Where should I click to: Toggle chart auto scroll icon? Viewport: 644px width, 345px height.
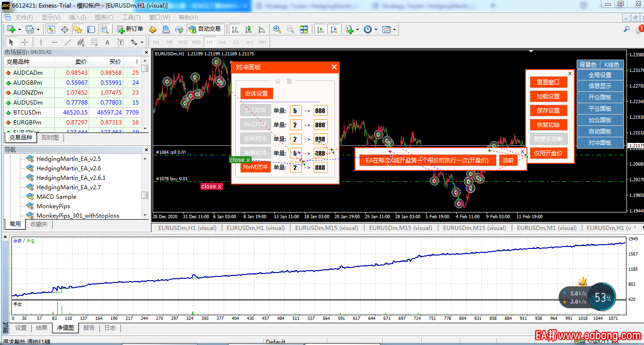coord(320,29)
